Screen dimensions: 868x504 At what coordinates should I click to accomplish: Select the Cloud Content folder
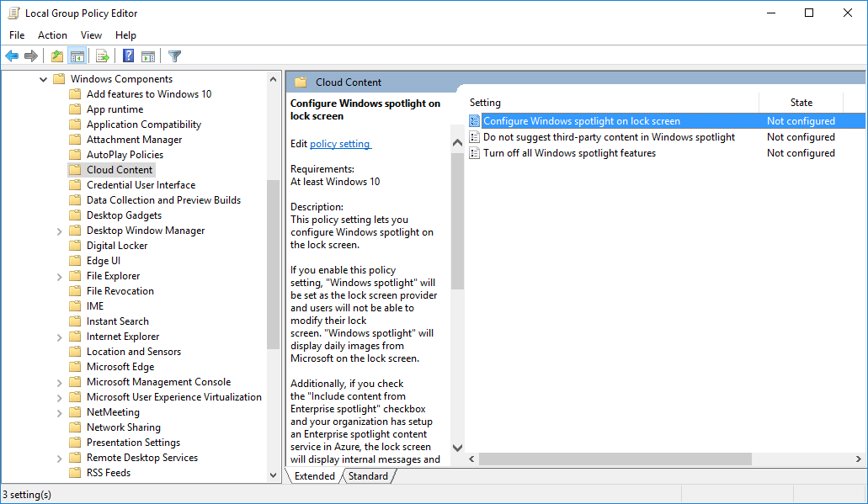[x=119, y=169]
